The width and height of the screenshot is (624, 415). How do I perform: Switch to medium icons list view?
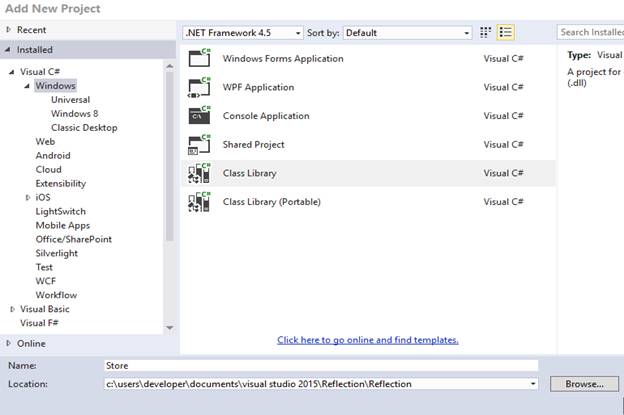(505, 32)
